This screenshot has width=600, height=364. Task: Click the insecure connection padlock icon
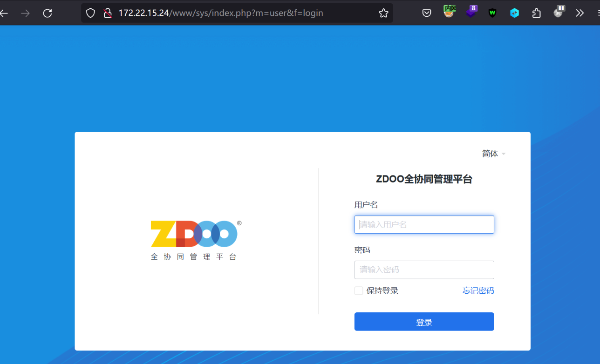(108, 13)
